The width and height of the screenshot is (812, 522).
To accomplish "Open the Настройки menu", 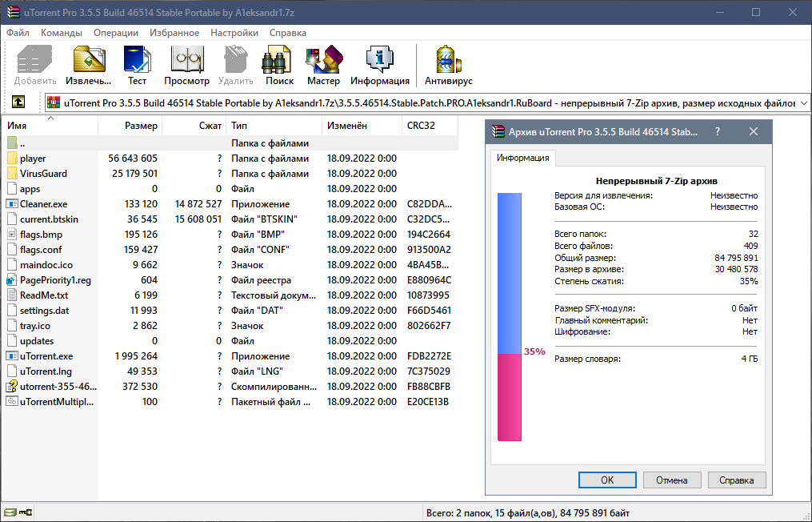I will pos(234,33).
